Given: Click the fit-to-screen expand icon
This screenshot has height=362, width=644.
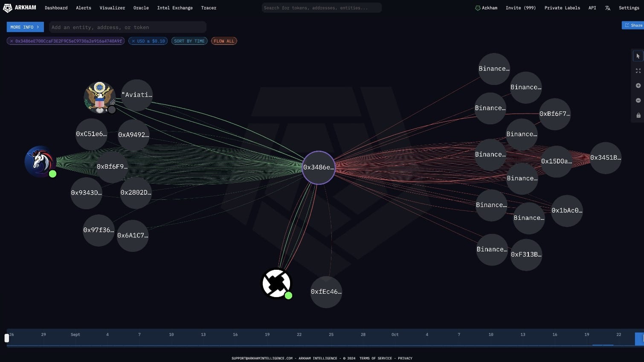Looking at the screenshot, I should click(638, 71).
